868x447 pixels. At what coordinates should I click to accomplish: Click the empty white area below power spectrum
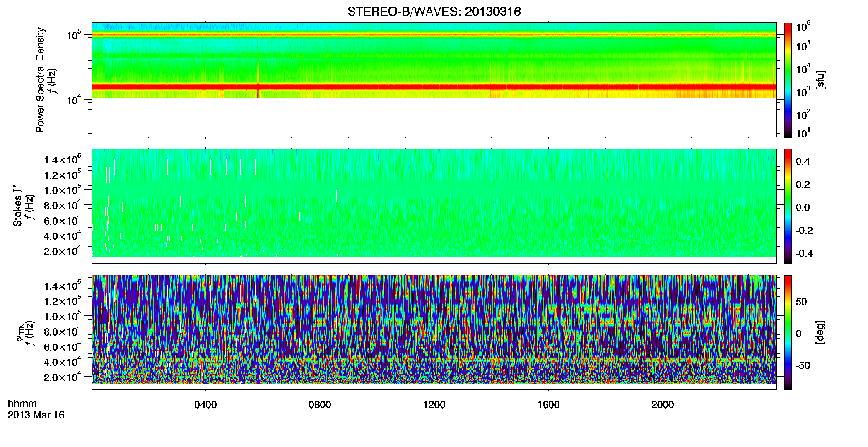pos(434,118)
